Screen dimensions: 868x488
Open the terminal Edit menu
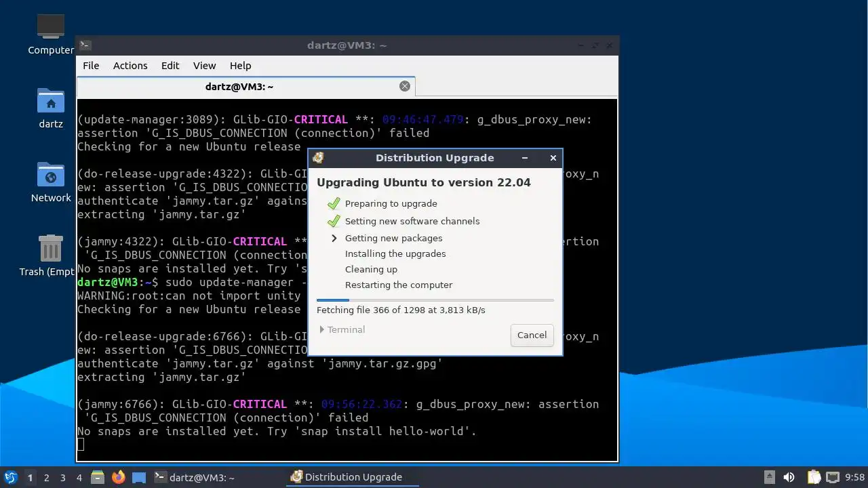click(x=170, y=66)
